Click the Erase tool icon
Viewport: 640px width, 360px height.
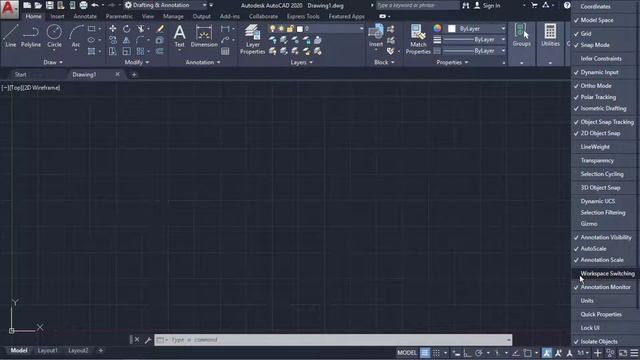pos(160,29)
